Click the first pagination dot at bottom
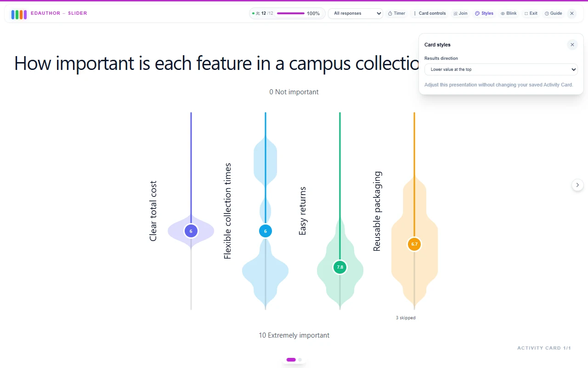The image size is (588, 368). tap(291, 360)
